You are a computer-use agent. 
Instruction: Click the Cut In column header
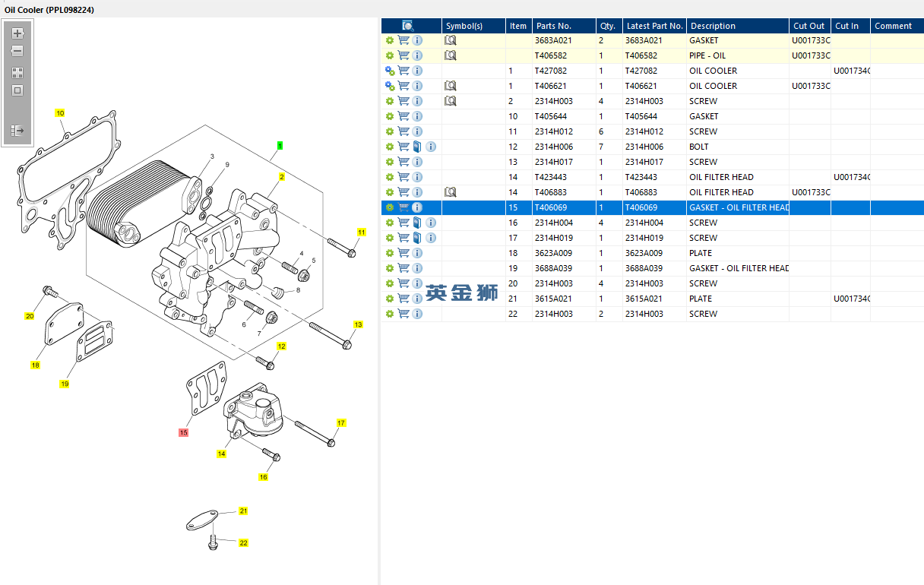point(850,26)
